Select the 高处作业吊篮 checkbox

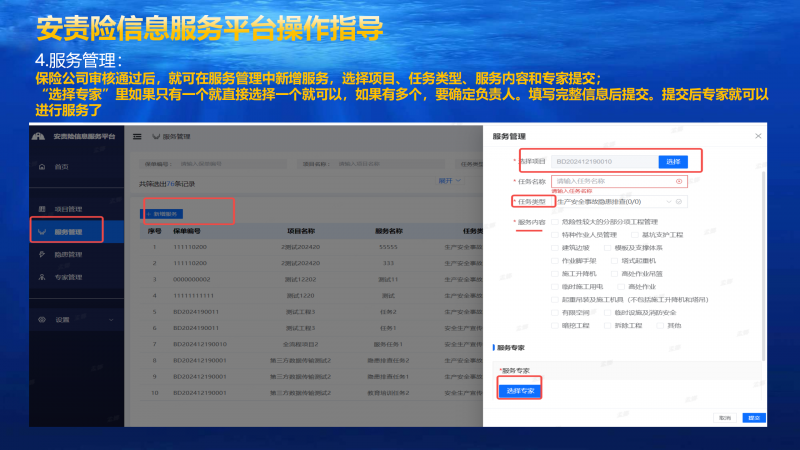[x=614, y=273]
